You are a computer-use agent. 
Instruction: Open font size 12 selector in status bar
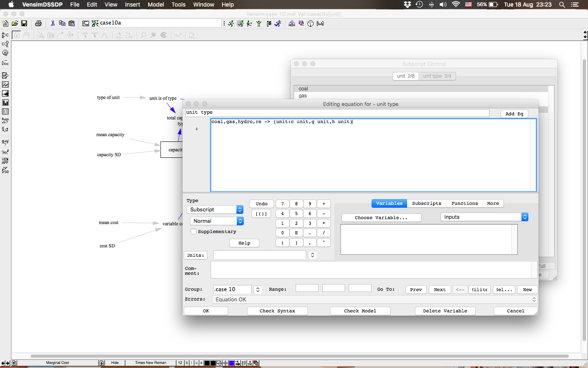click(x=180, y=363)
